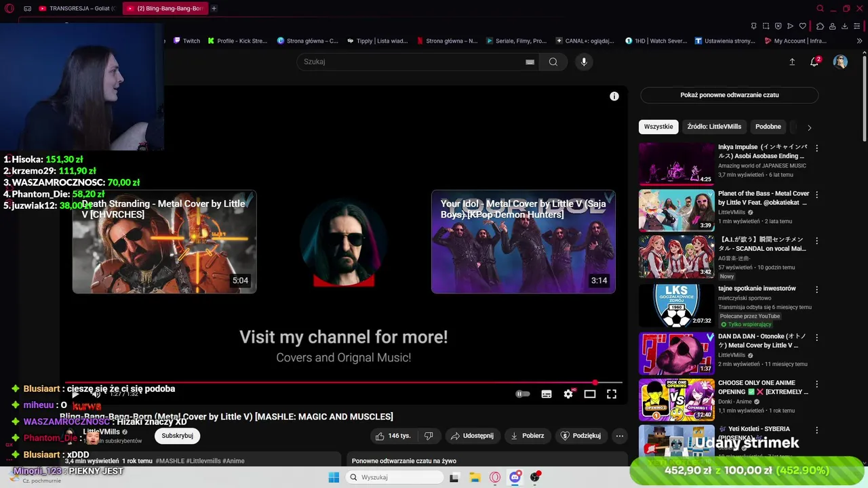Toggle subtitles in the video player
The width and height of the screenshot is (868, 488).
click(x=547, y=394)
